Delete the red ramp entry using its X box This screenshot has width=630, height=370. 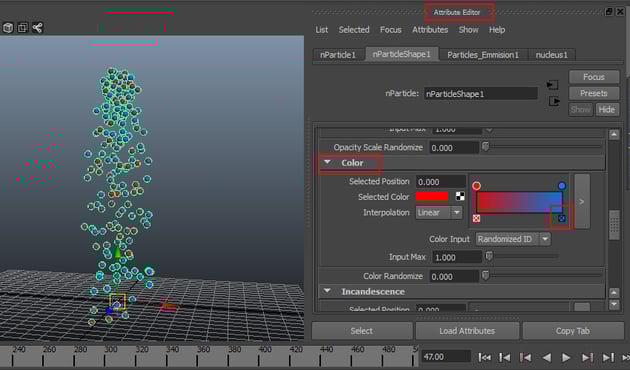pyautogui.click(x=477, y=218)
